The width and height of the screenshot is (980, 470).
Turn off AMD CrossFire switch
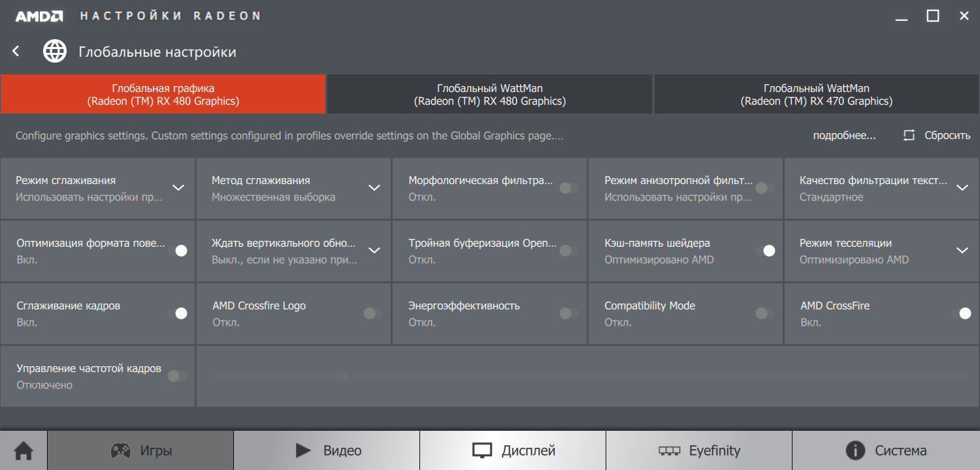tap(962, 313)
